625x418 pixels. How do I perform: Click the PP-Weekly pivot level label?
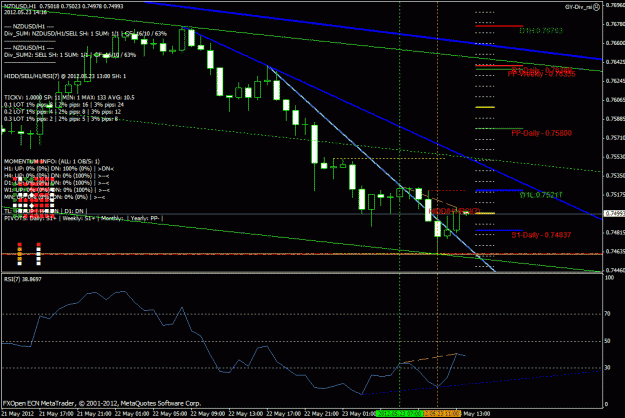pyautogui.click(x=541, y=74)
